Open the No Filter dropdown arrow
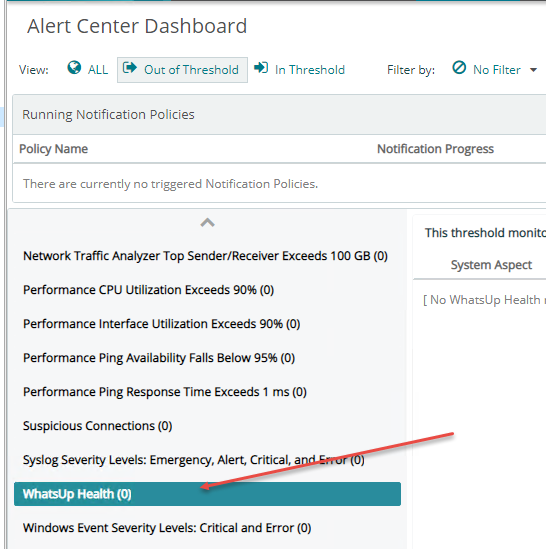This screenshot has width=546, height=549. [x=533, y=70]
